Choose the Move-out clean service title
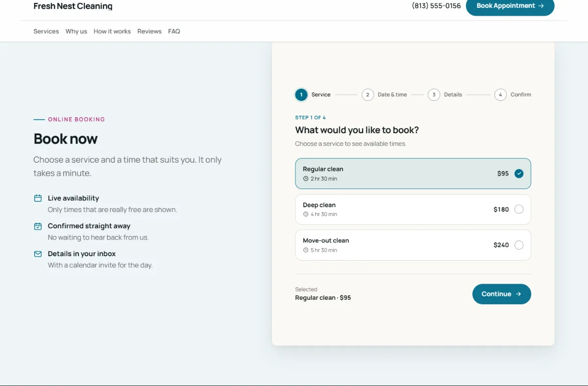 click(326, 241)
